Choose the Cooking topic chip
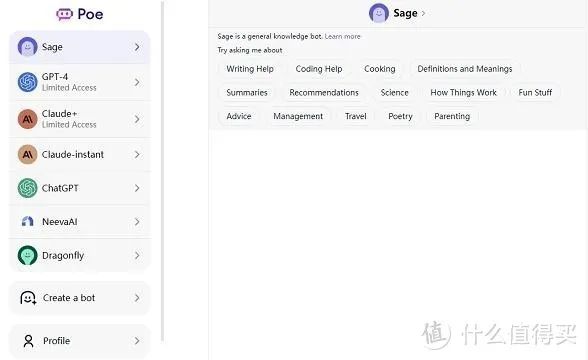Screen dimensions: 588x360 380,69
